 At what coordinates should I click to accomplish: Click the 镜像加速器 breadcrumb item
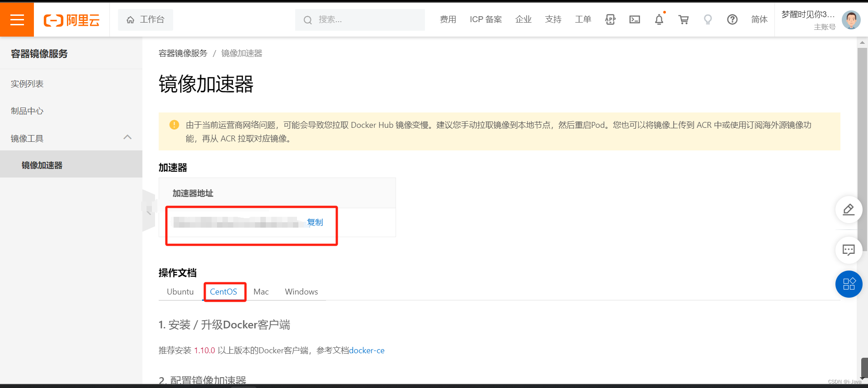[242, 53]
